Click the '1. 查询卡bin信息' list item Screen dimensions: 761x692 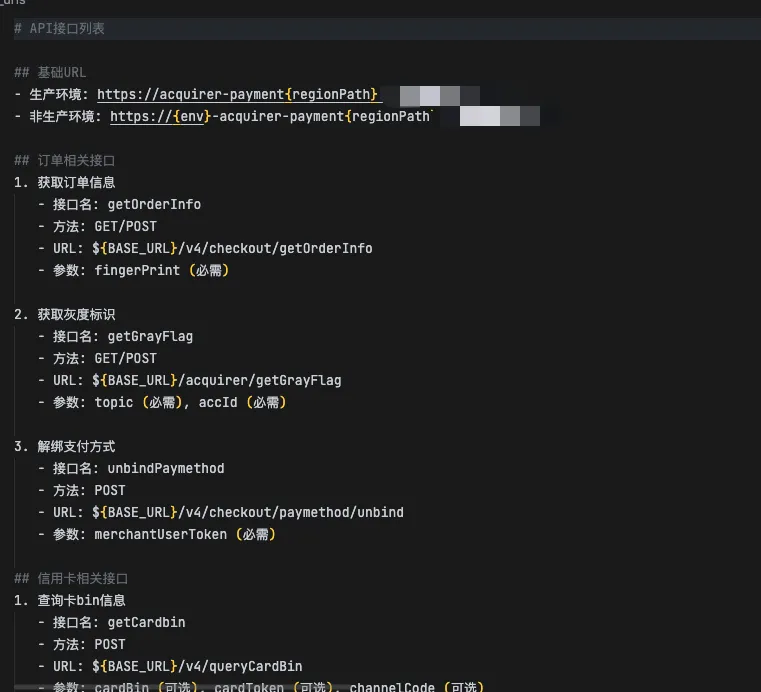pos(70,600)
